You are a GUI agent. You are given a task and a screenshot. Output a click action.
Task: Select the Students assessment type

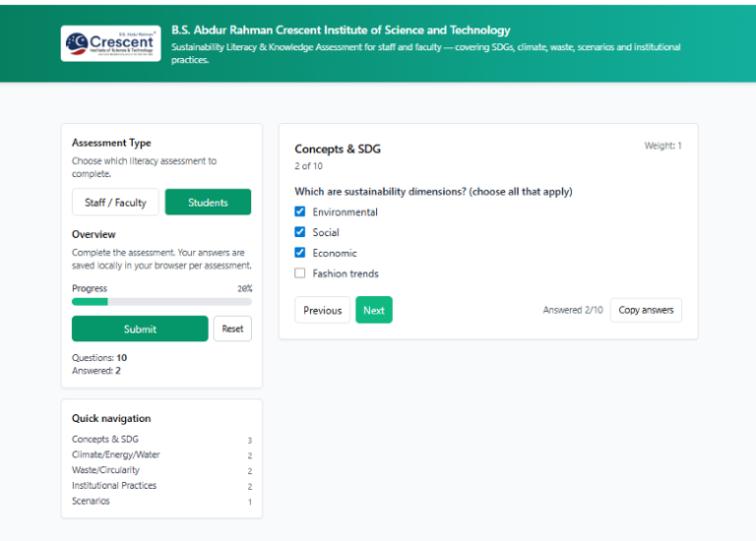pos(208,203)
